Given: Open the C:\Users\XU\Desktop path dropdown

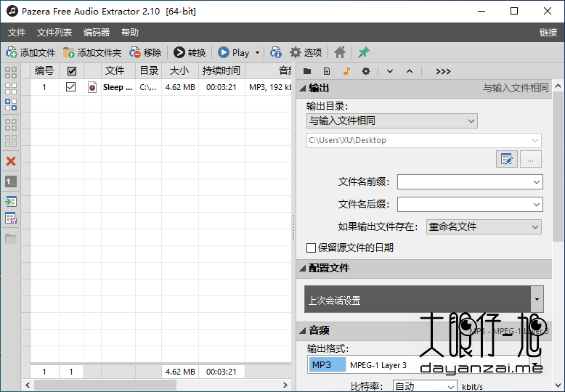Looking at the screenshot, I should click(424, 140).
